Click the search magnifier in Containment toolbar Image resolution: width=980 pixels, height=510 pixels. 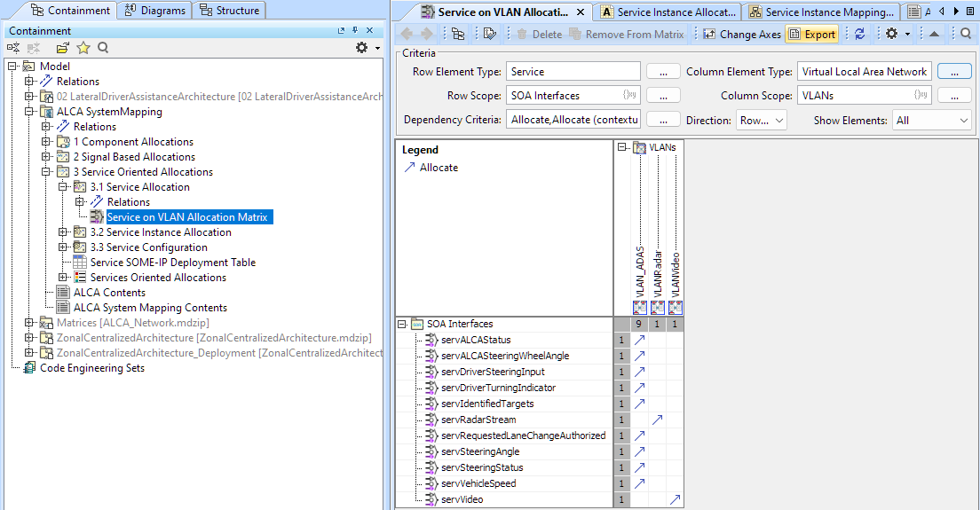(x=103, y=48)
